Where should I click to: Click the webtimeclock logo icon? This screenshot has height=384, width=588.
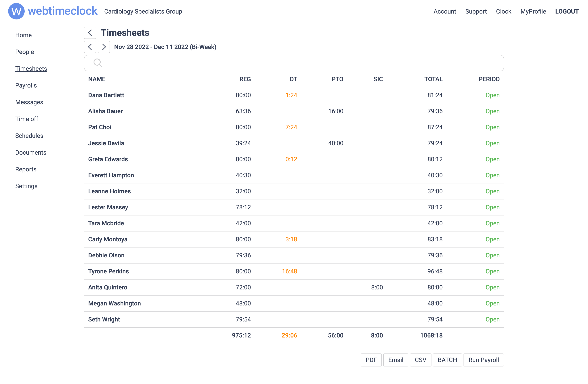[16, 11]
